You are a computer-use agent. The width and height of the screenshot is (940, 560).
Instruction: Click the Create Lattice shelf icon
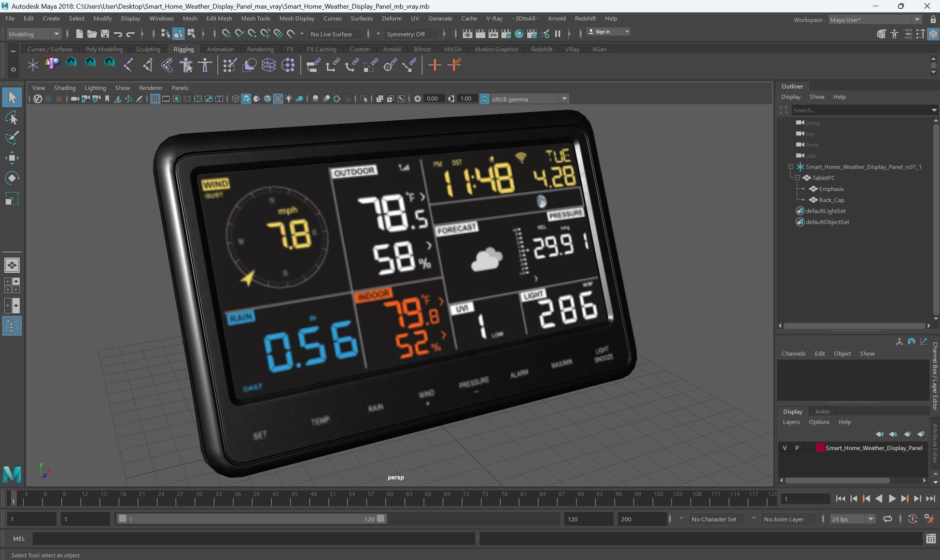point(269,65)
